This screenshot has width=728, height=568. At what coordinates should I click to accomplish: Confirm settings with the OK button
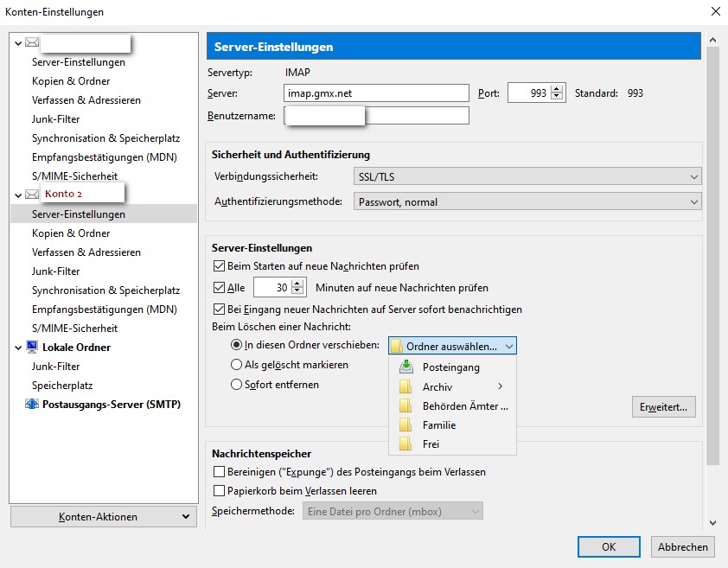pos(609,546)
